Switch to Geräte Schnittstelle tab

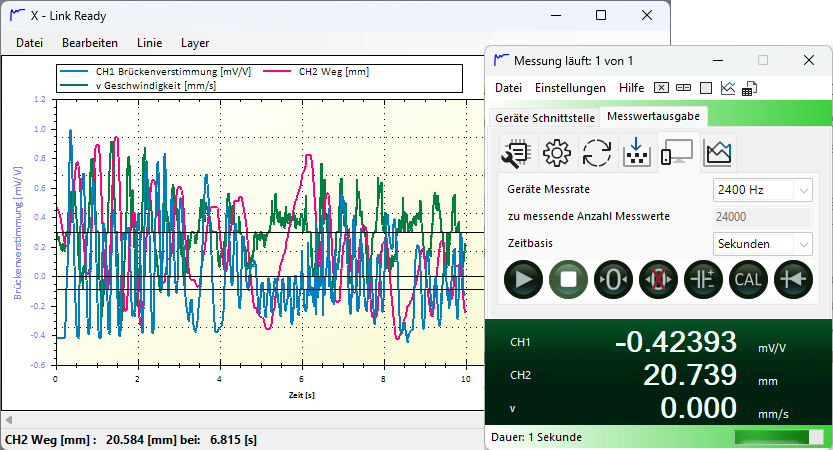[543, 117]
